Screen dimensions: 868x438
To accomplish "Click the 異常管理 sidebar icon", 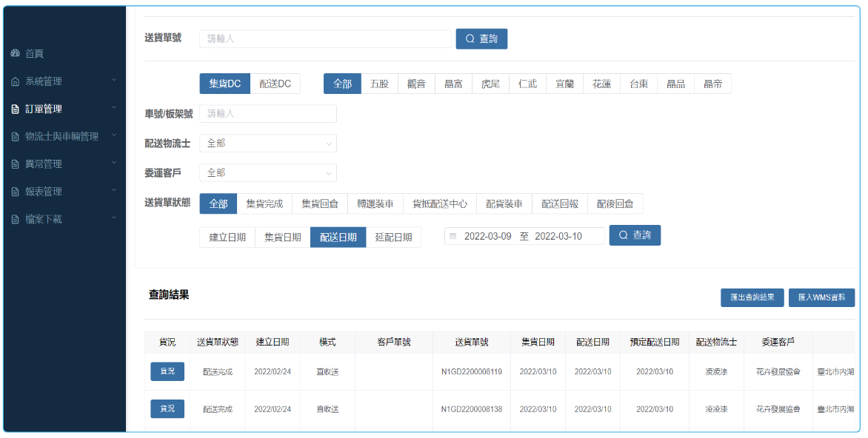I will (x=15, y=164).
